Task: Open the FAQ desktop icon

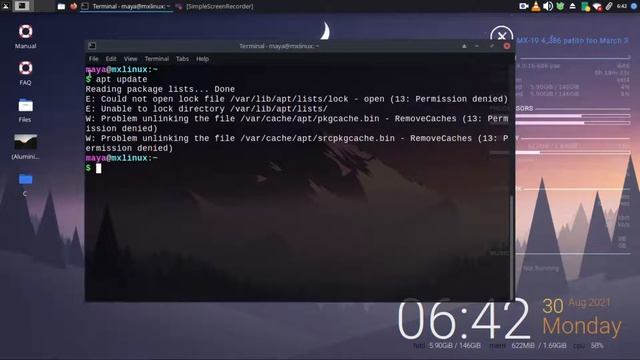Action: coord(25,73)
